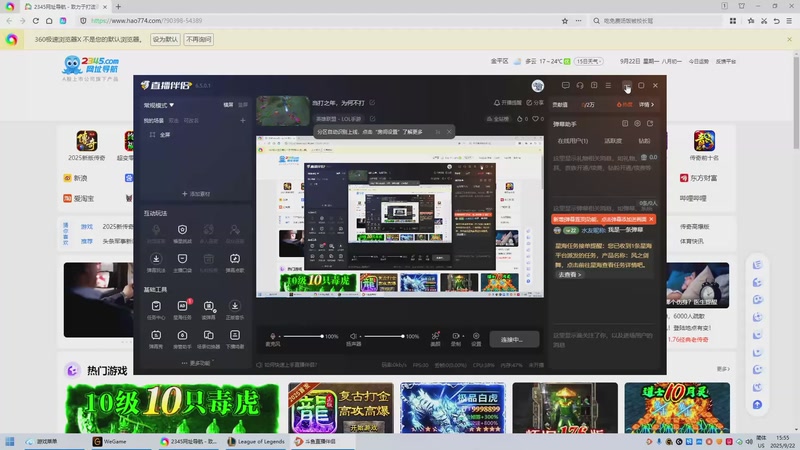Click the user avatar in 直播伴侣
The width and height of the screenshot is (800, 450).
pyautogui.click(x=537, y=86)
